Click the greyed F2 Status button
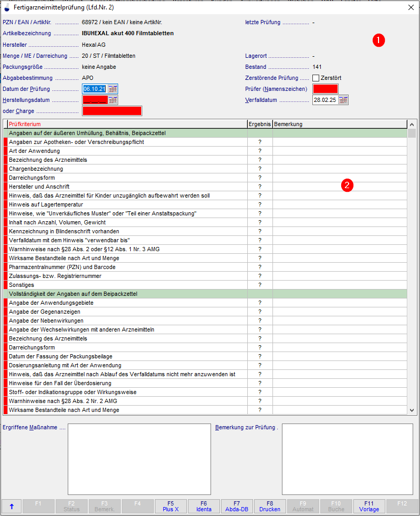This screenshot has width=420, height=516. (x=71, y=506)
